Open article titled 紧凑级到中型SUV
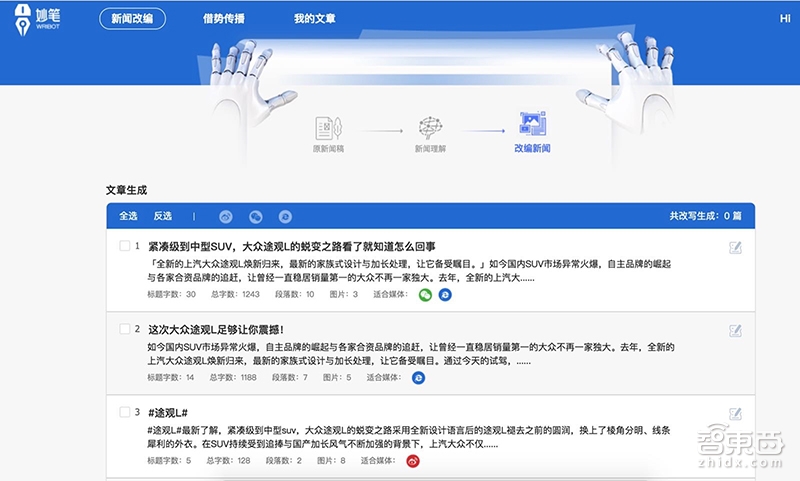 (291, 247)
